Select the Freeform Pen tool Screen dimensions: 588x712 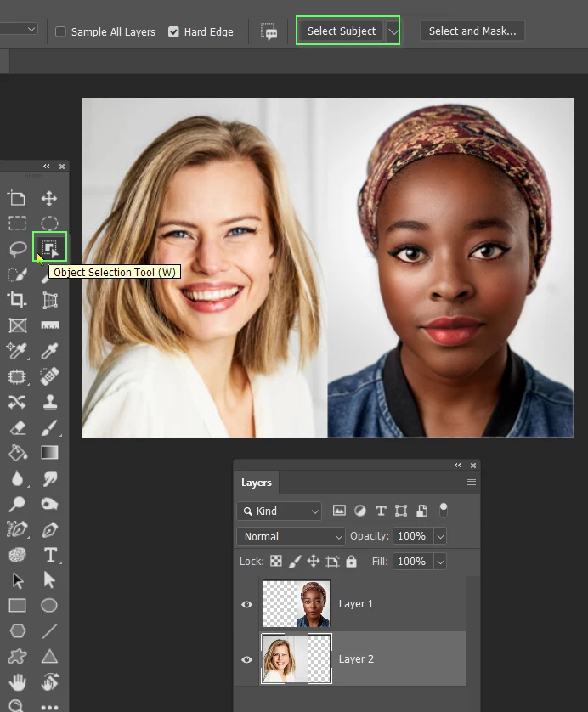tap(17, 529)
